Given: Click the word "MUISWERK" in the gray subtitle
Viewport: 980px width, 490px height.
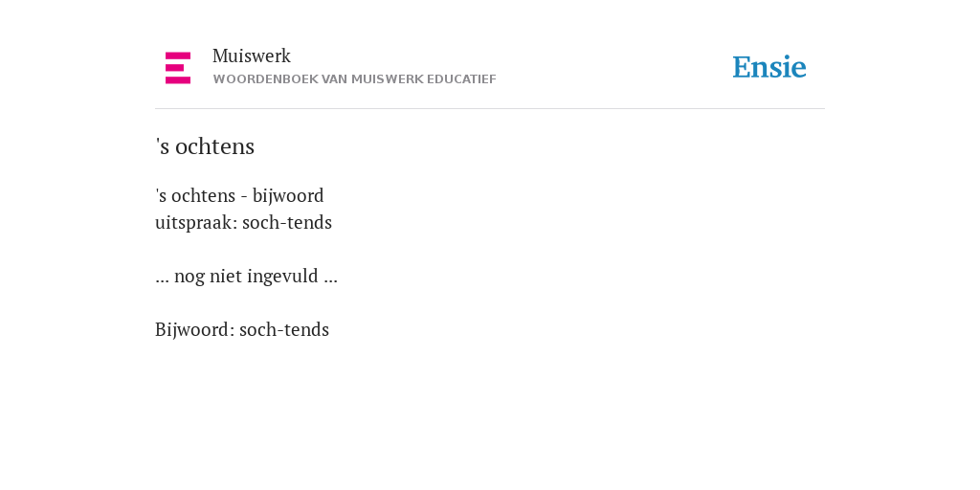Looking at the screenshot, I should click(388, 79).
